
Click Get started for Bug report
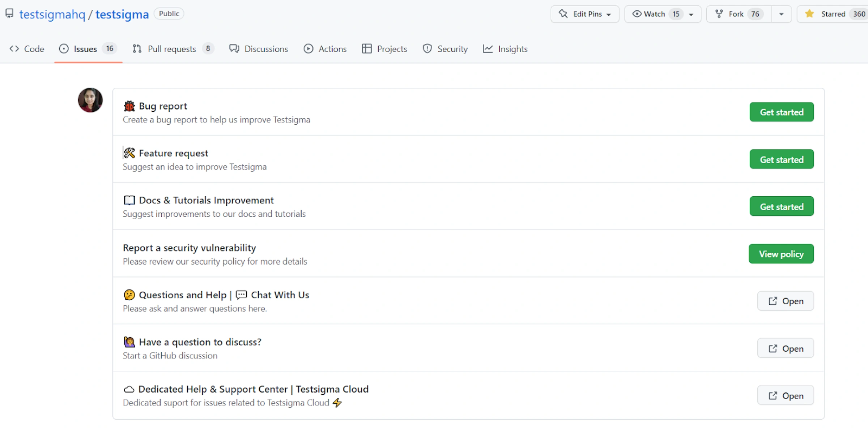coord(781,112)
